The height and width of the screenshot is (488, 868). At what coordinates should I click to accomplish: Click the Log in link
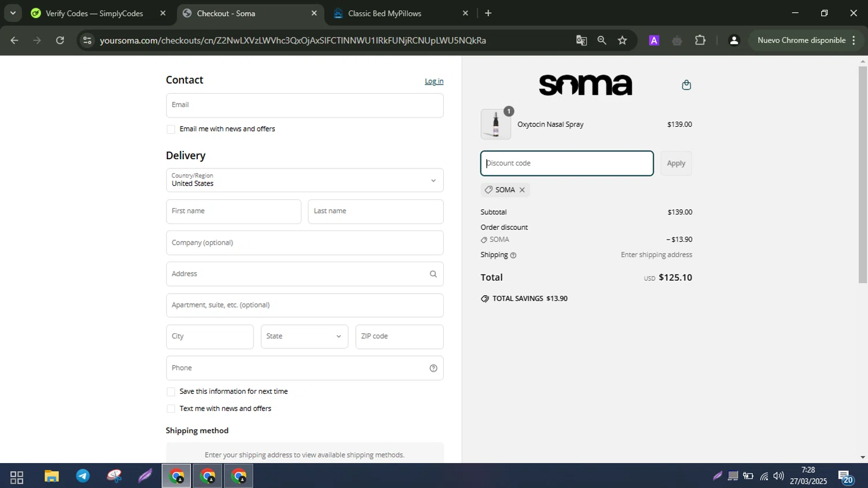pyautogui.click(x=434, y=81)
